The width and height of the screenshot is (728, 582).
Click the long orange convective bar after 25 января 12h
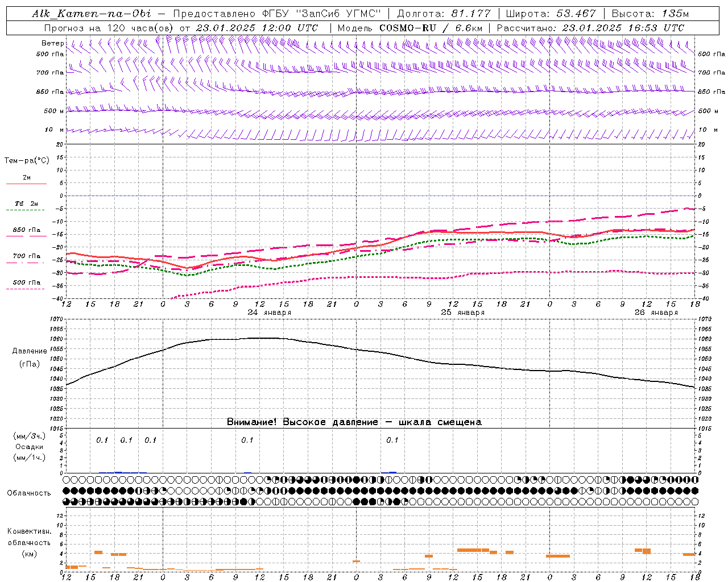(473, 550)
